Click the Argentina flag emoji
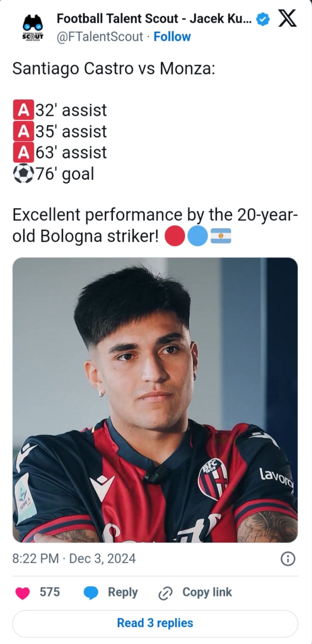This screenshot has height=644, width=312. 221,236
